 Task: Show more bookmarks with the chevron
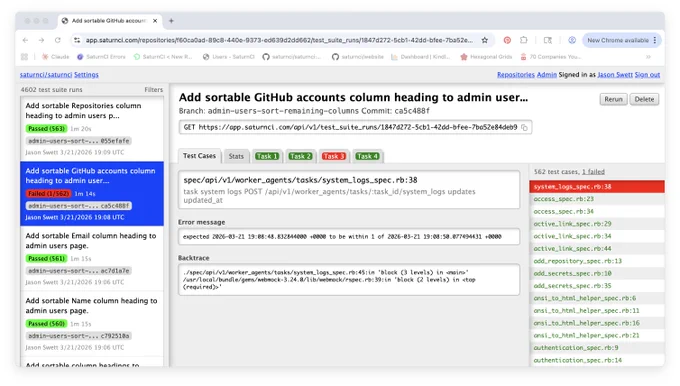pyautogui.click(x=648, y=57)
